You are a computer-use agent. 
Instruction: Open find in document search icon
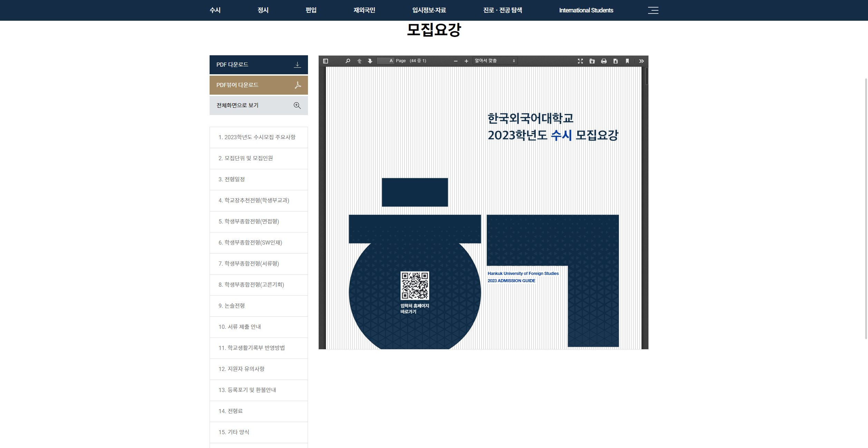point(348,61)
